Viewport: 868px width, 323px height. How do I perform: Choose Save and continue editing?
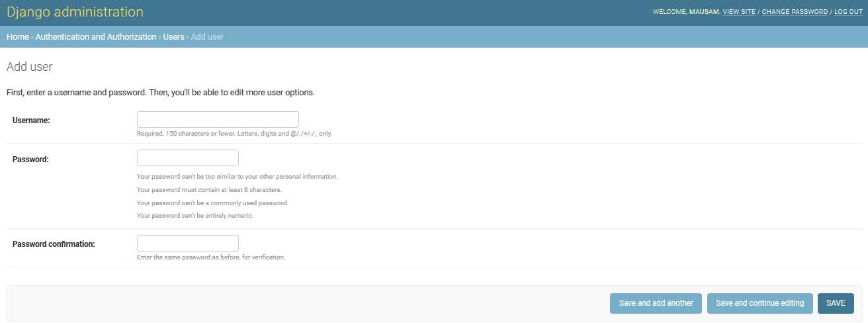759,303
